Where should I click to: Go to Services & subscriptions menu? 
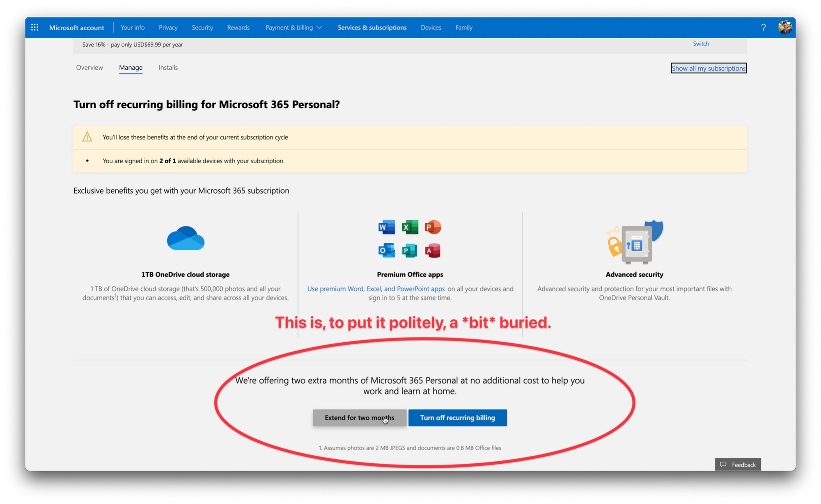point(372,27)
